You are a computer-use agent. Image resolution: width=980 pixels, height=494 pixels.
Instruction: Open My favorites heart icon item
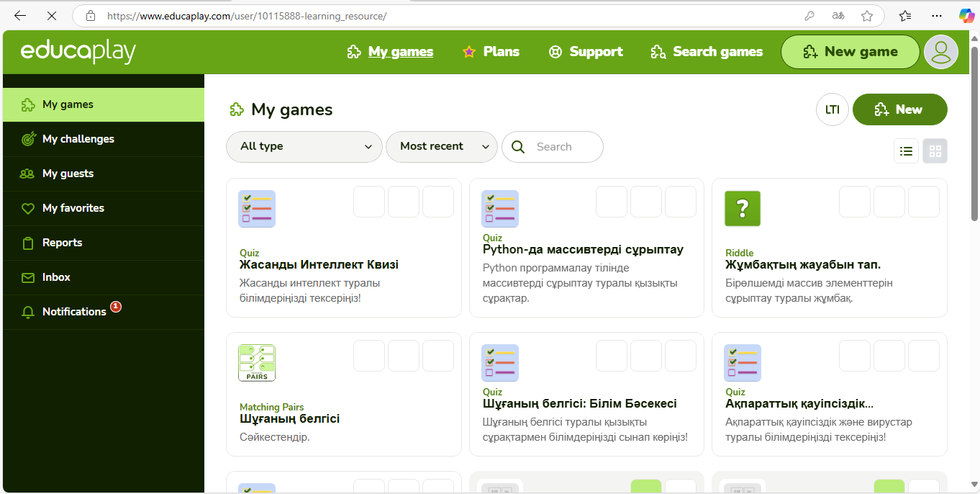pos(73,208)
